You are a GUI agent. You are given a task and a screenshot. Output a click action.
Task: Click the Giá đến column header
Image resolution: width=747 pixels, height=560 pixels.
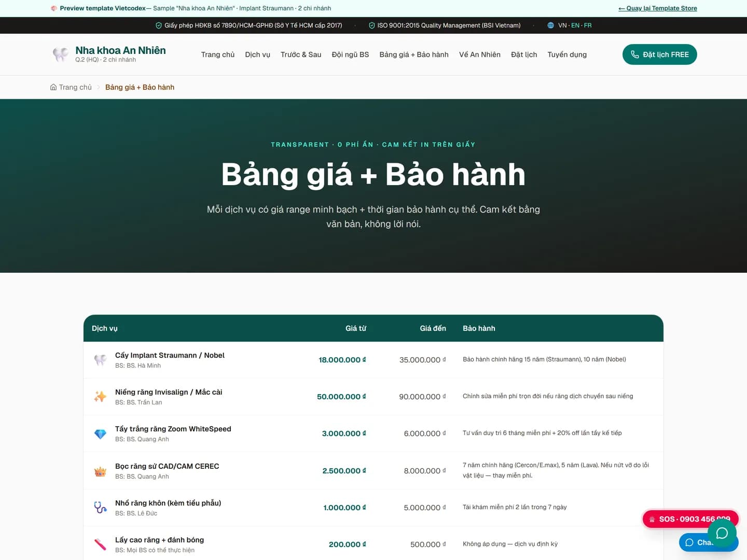[433, 328]
